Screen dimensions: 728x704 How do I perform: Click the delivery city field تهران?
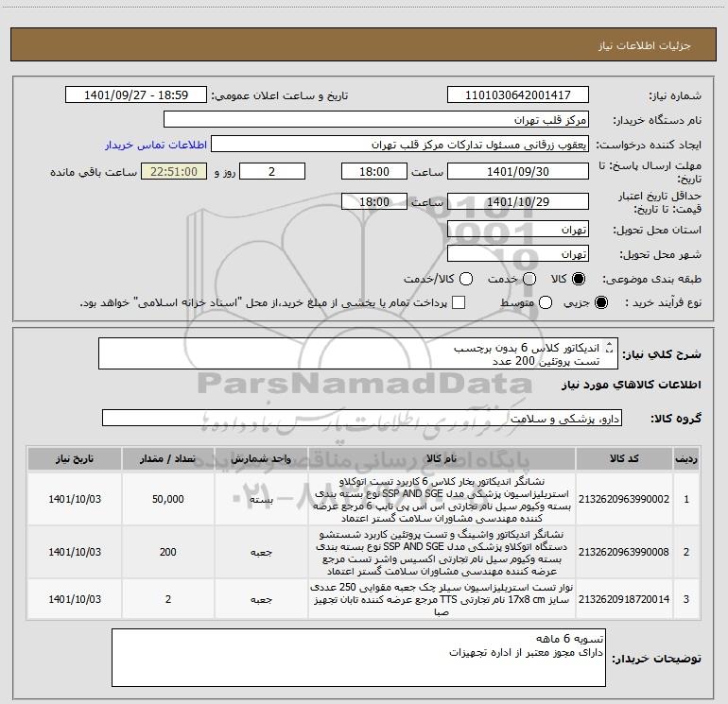coord(518,254)
